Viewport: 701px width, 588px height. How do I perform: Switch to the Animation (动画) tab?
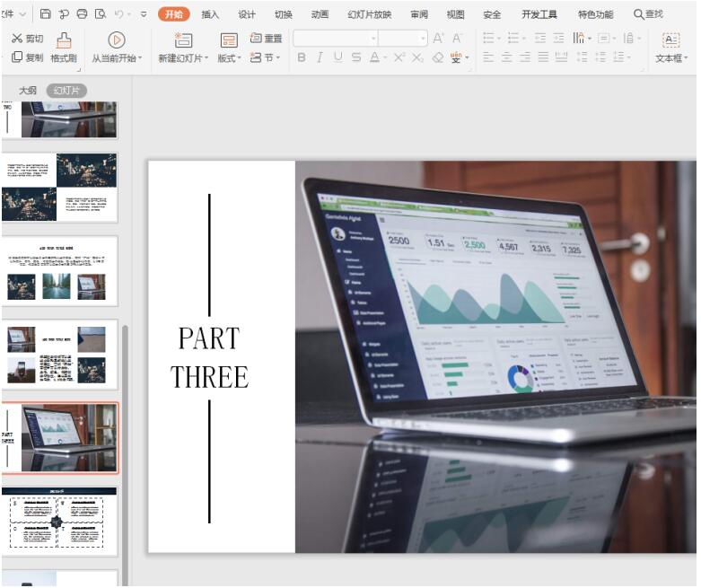[x=320, y=14]
